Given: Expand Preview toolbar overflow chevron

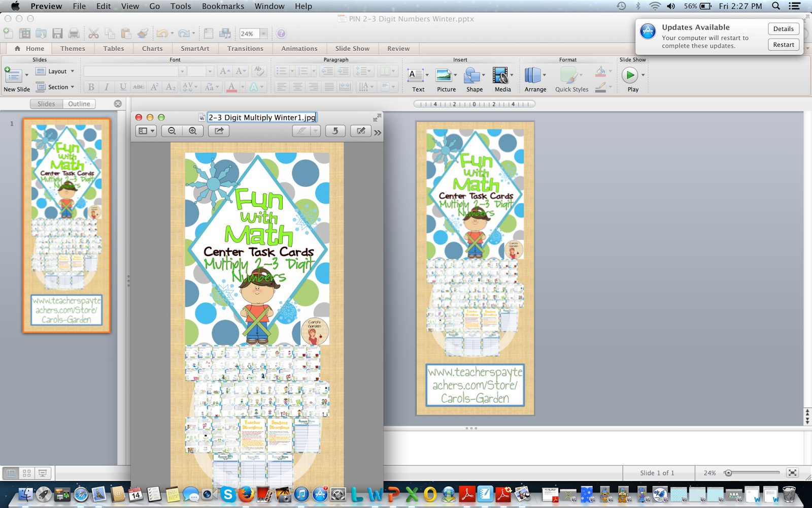Looking at the screenshot, I should pos(378,133).
